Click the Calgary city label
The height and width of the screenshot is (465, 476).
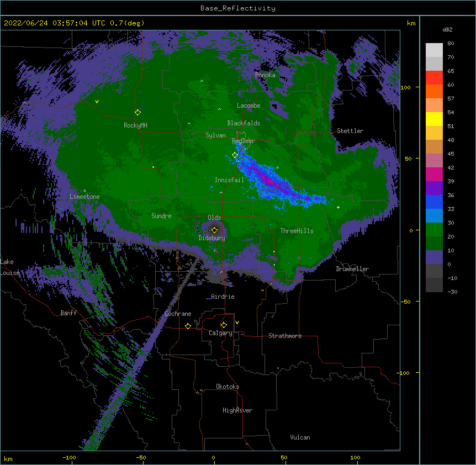coord(220,333)
